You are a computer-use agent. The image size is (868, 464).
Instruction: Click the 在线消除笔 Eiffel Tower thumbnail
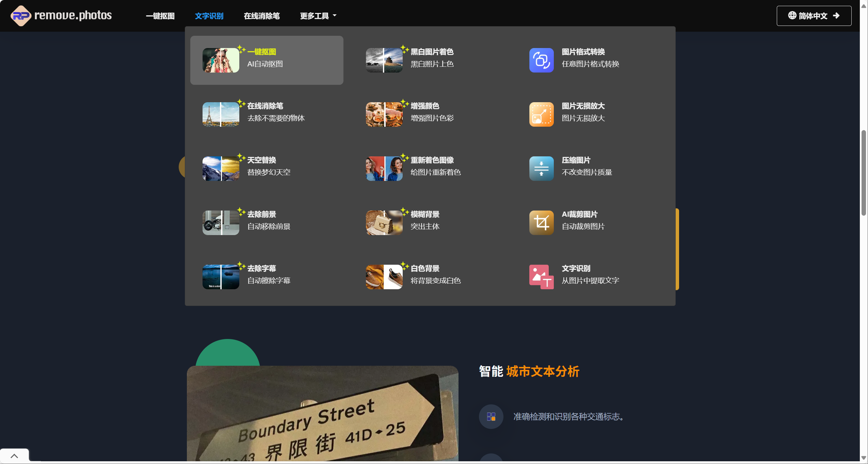[x=221, y=114]
